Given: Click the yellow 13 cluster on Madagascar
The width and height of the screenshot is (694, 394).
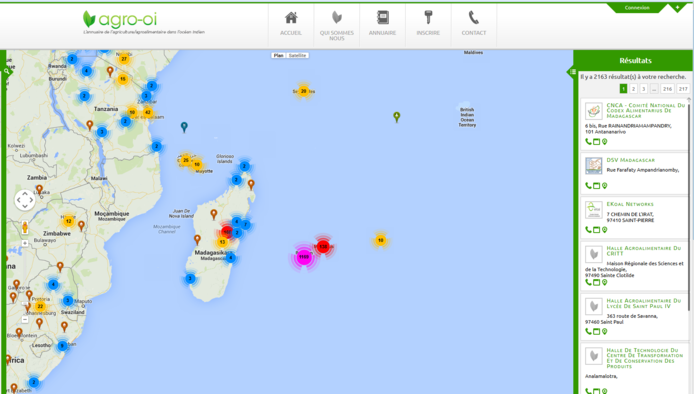Looking at the screenshot, I should (222, 242).
